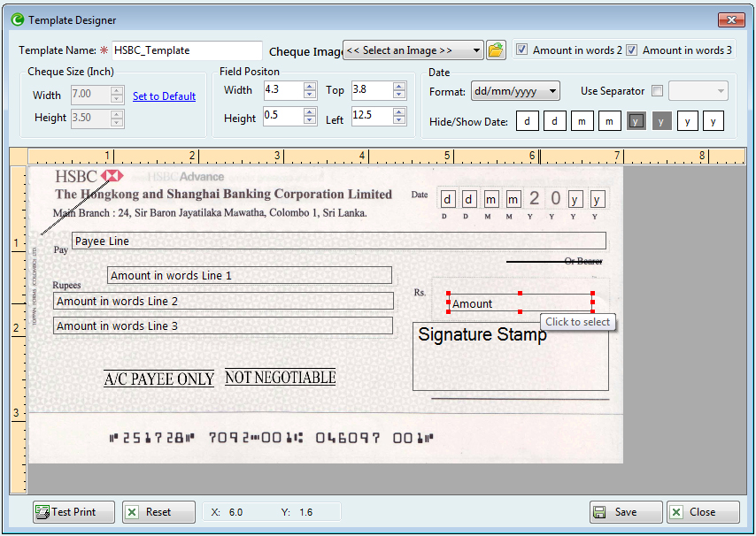Screen dimensions: 756x536
Task: Select the Amount in words Line 1 field
Action: point(250,275)
